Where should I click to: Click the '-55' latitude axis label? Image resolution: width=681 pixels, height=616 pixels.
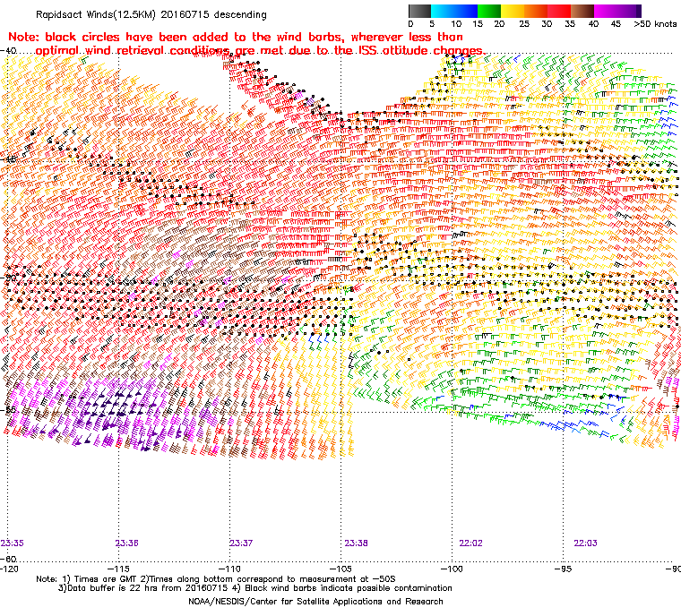pos(9,409)
